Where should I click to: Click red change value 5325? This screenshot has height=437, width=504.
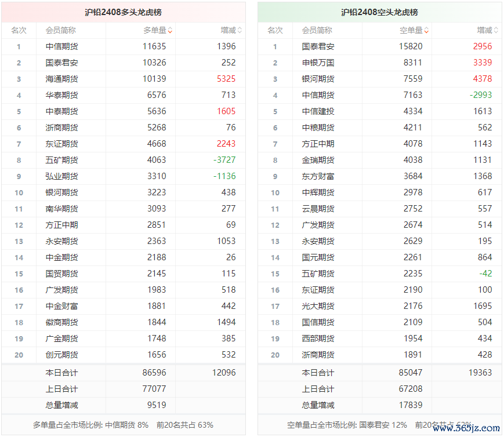[226, 79]
